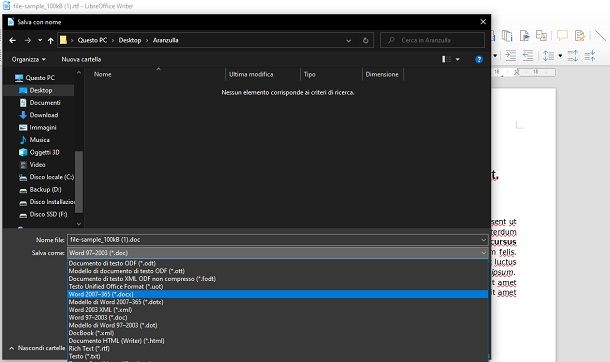Image resolution: width=610 pixels, height=362 pixels.
Task: Collapse the Salva come format combo box
Action: pyautogui.click(x=278, y=253)
